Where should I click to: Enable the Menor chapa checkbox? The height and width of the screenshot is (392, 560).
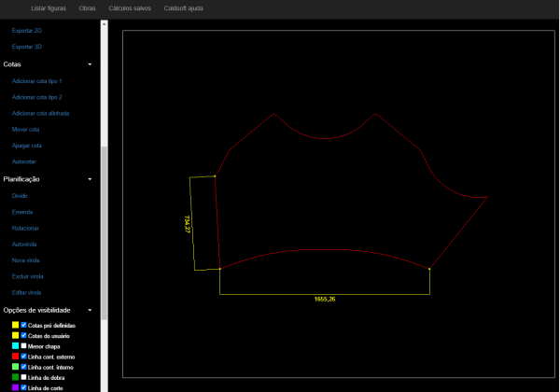(x=24, y=345)
